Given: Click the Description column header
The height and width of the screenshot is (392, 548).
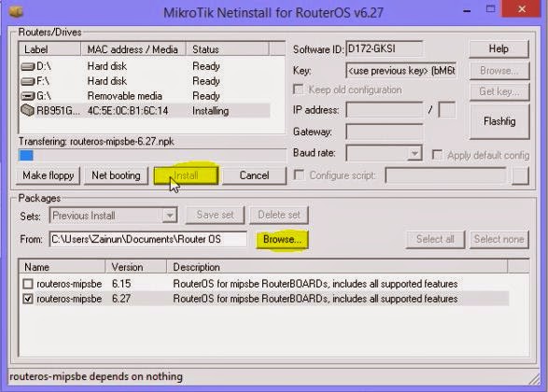Looking at the screenshot, I should (x=337, y=267).
